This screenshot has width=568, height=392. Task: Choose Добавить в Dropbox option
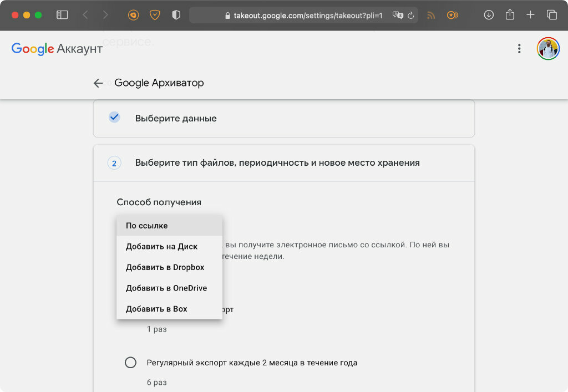point(169,267)
